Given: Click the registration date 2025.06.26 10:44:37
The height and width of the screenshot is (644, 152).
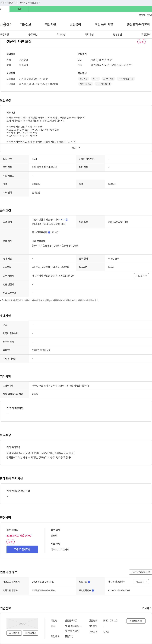Looking at the screenshot, I should tap(43, 582).
